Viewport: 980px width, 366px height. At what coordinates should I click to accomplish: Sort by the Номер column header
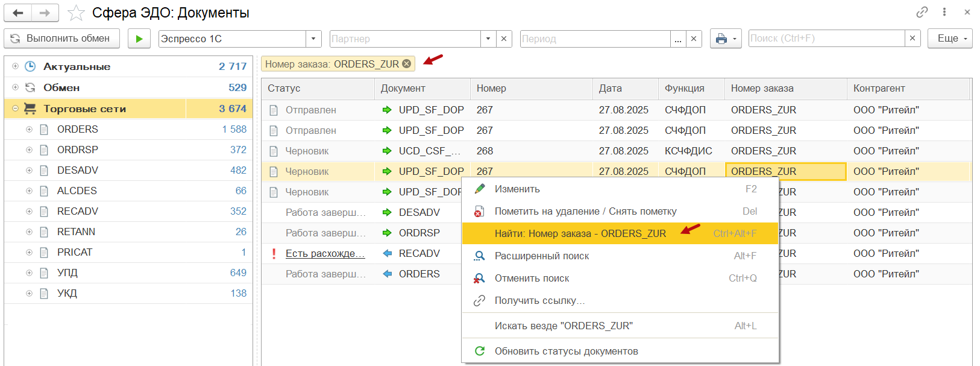pyautogui.click(x=532, y=88)
